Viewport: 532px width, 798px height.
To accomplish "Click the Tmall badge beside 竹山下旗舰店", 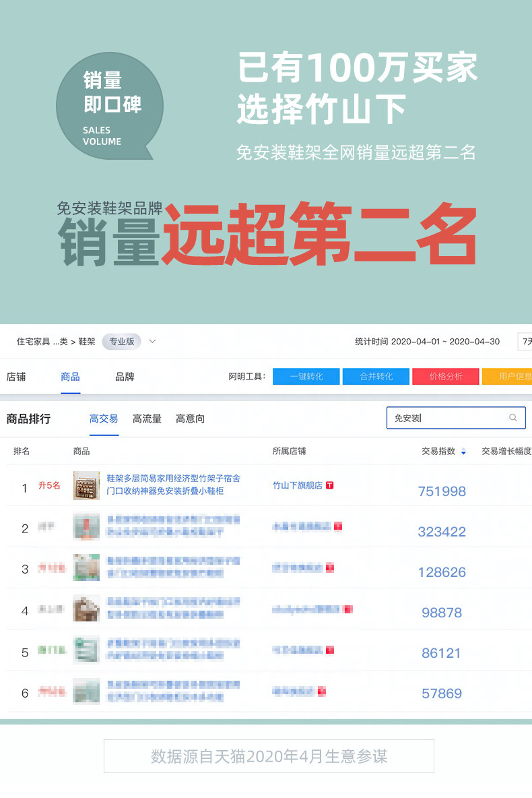I will [329, 485].
